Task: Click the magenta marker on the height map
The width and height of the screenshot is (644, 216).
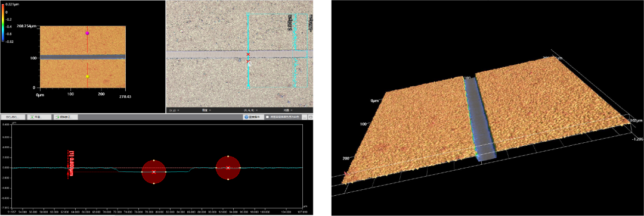Action: tap(87, 33)
